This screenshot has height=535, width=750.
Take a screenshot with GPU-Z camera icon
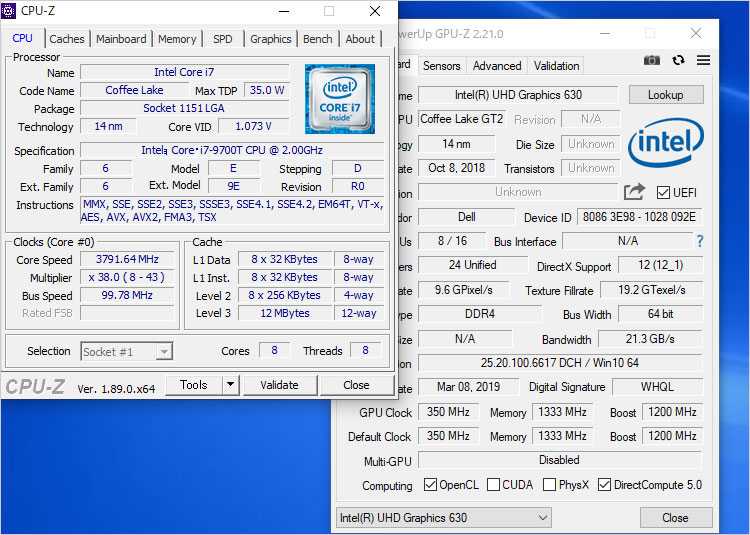(x=651, y=60)
